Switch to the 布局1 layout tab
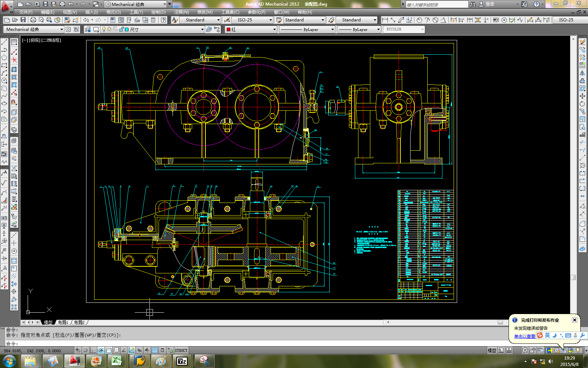Screen dimensions: 588x368 (x=63, y=322)
